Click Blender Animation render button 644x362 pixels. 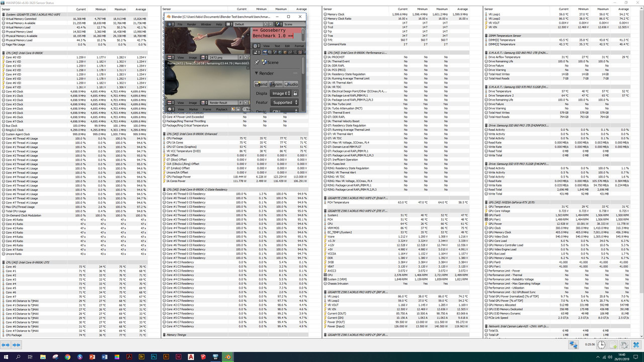(x=275, y=84)
